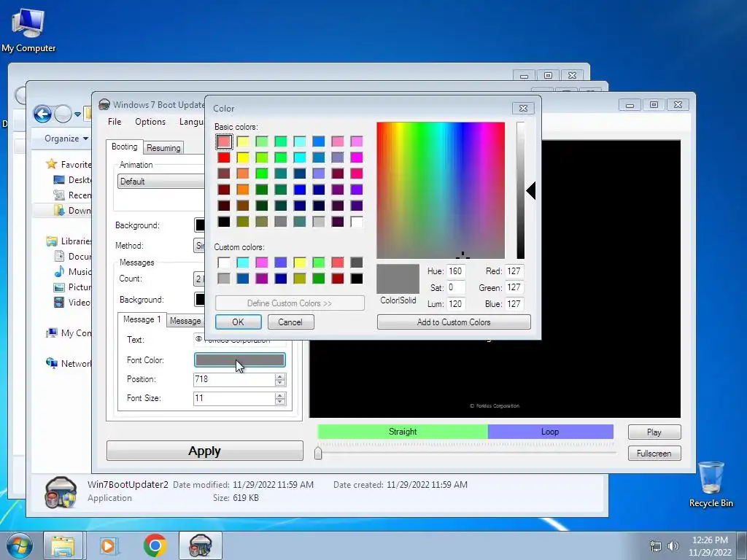This screenshot has width=747, height=560.
Task: Select Network icon in Explorer sidebar
Action: (x=52, y=363)
